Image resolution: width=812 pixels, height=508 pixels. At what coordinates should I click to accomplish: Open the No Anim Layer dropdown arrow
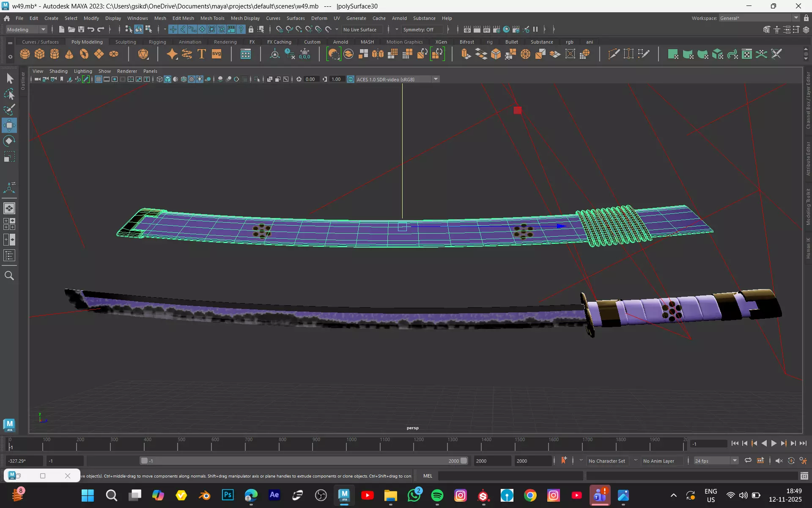pyautogui.click(x=636, y=461)
